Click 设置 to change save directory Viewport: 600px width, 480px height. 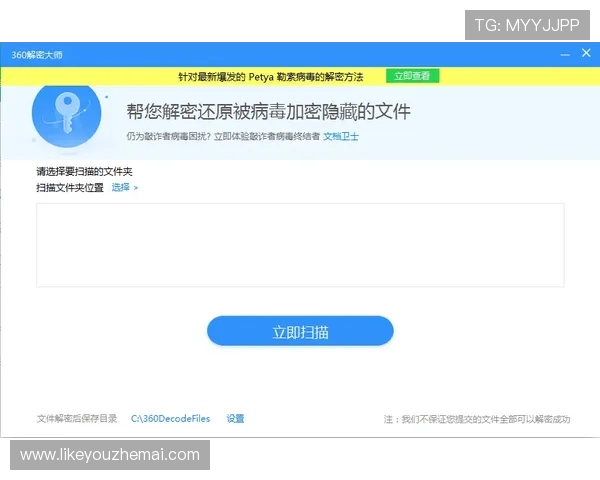(235, 419)
